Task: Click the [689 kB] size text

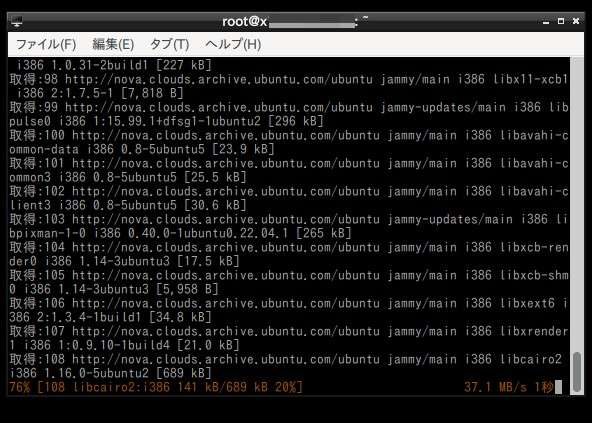Action: tap(183, 373)
